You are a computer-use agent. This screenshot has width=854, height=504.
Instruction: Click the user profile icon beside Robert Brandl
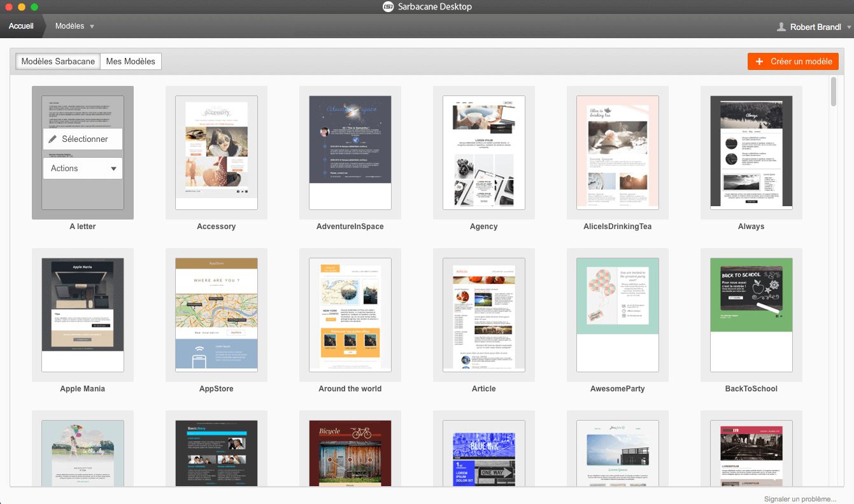pyautogui.click(x=781, y=27)
